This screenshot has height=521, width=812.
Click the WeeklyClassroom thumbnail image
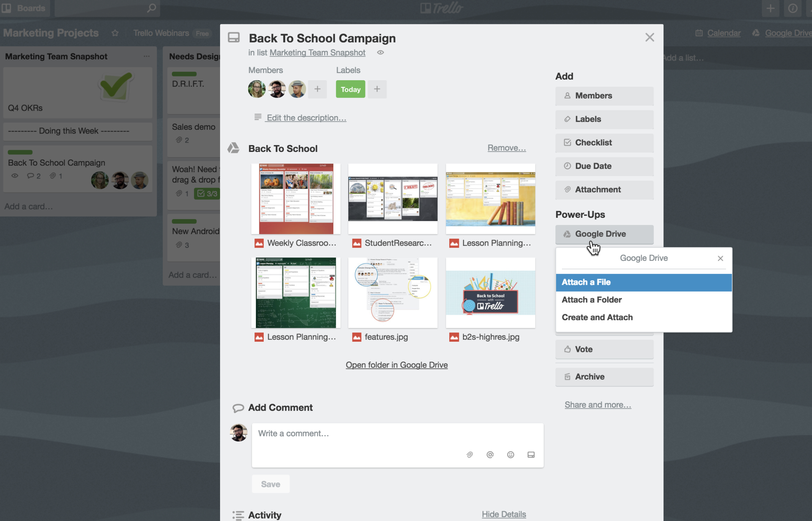click(x=295, y=199)
